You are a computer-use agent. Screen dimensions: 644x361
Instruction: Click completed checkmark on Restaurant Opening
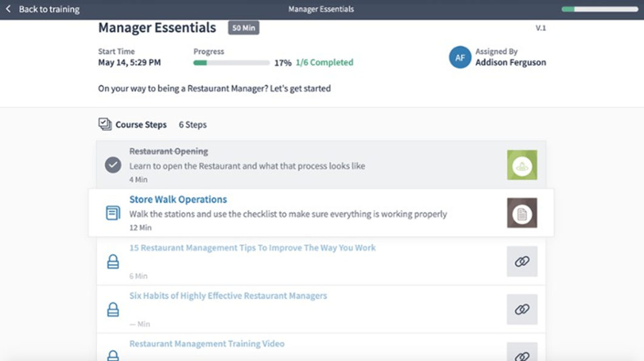pyautogui.click(x=113, y=165)
